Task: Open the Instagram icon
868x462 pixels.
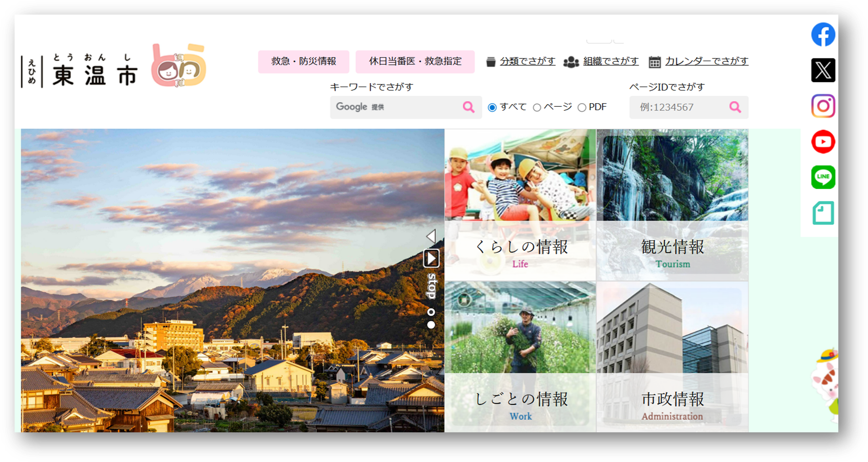Action: (x=823, y=106)
